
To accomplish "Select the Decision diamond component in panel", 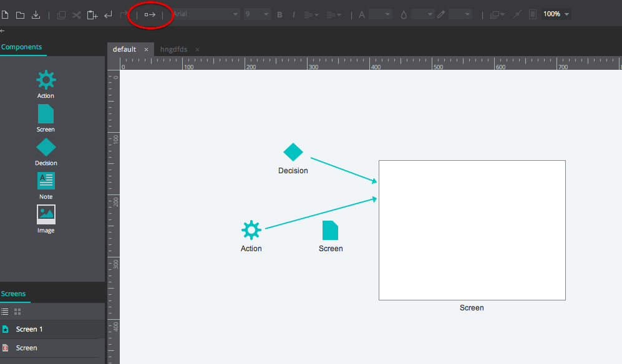I will (x=46, y=148).
